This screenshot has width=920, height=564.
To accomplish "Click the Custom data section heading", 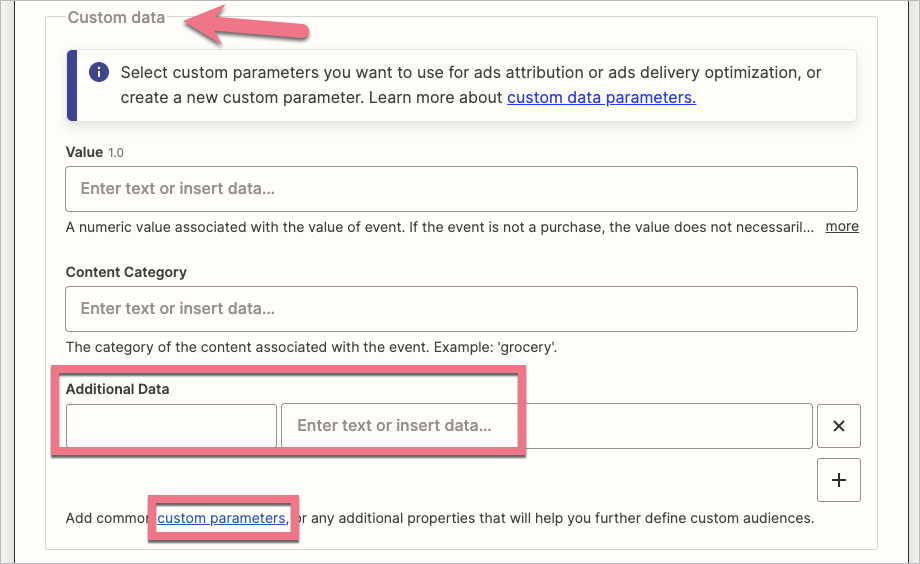I will pos(116,18).
